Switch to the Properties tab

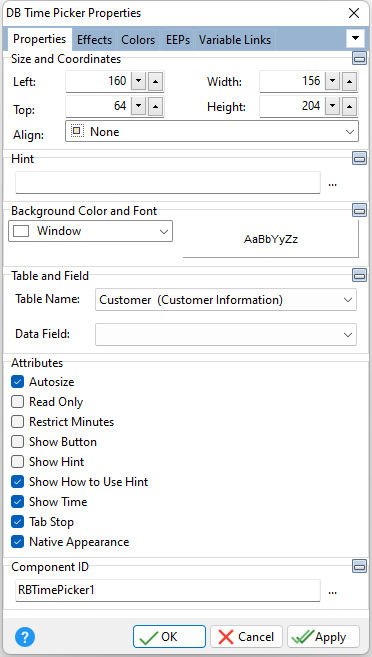pos(39,39)
